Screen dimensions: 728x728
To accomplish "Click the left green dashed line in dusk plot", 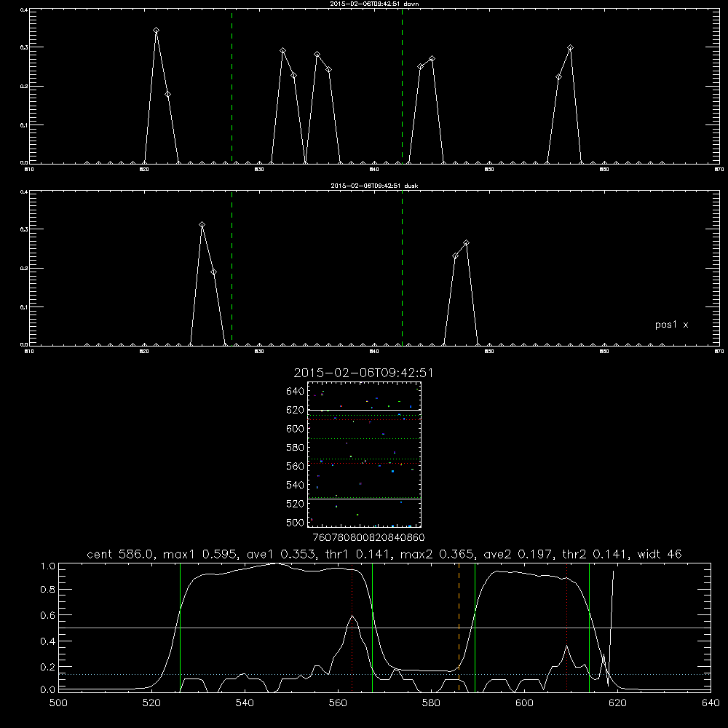I will click(x=232, y=268).
